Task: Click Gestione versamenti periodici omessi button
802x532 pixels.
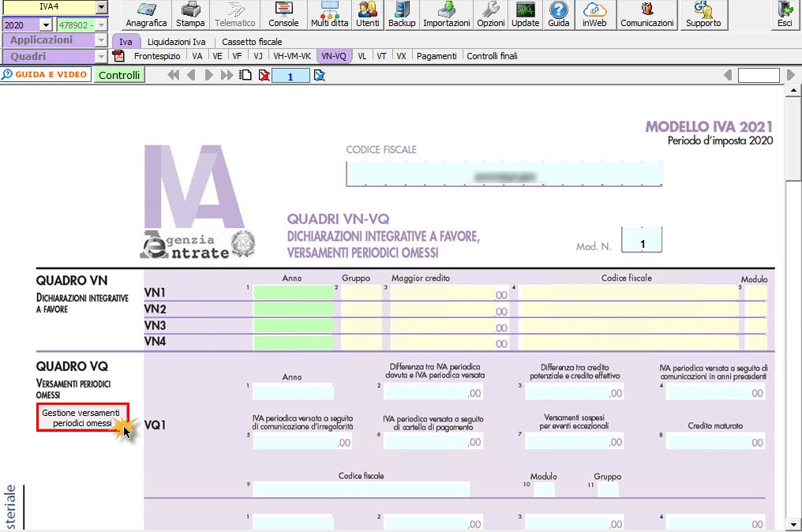Action: point(82,418)
